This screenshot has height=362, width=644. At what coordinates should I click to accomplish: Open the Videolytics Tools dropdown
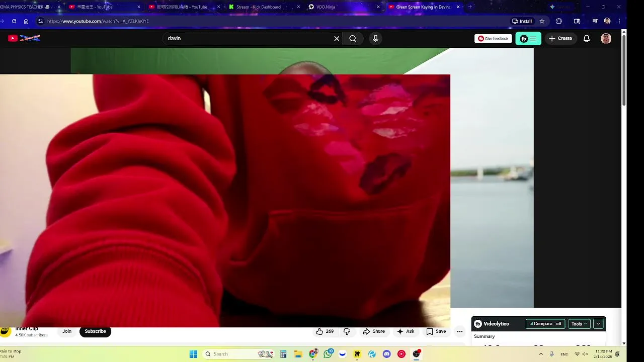click(x=579, y=324)
